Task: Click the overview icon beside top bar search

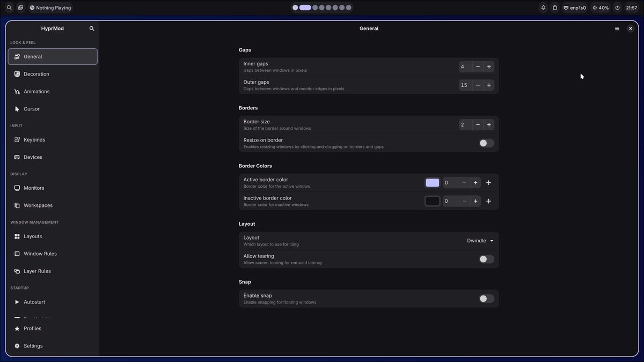Action: tap(20, 8)
